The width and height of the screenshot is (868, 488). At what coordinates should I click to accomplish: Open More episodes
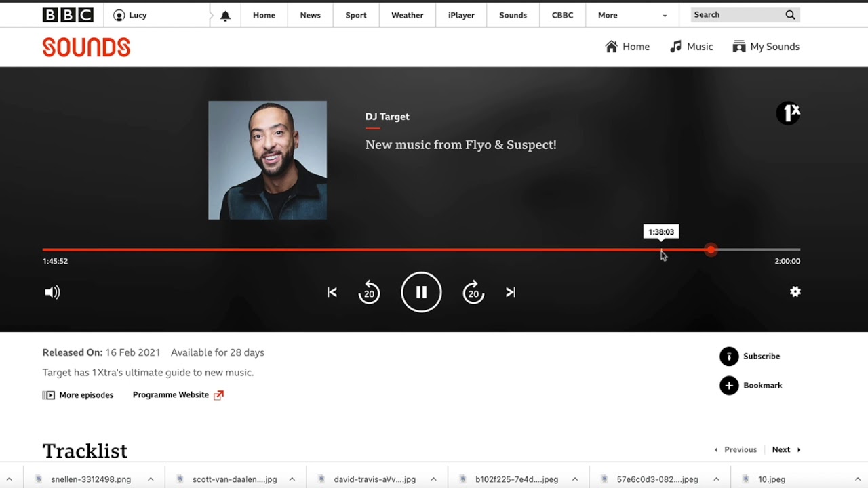[x=78, y=395]
